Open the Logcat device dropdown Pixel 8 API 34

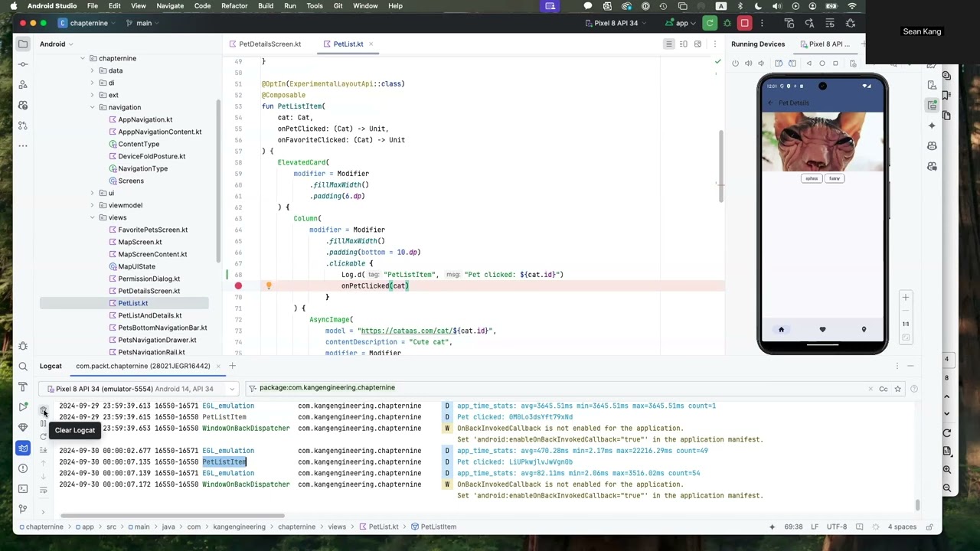(x=138, y=389)
